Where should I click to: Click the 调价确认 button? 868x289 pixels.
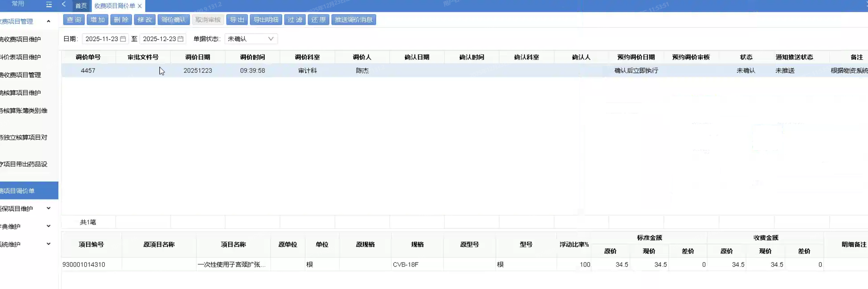[x=174, y=20]
